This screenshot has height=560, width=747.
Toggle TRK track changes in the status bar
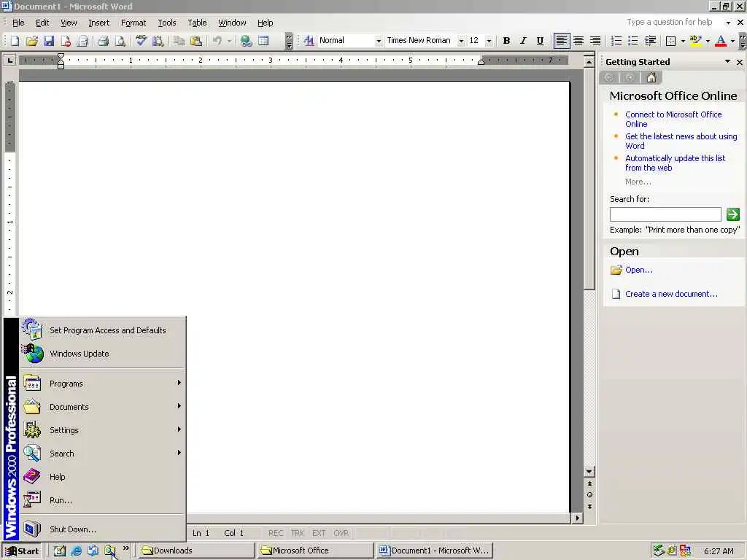point(298,533)
